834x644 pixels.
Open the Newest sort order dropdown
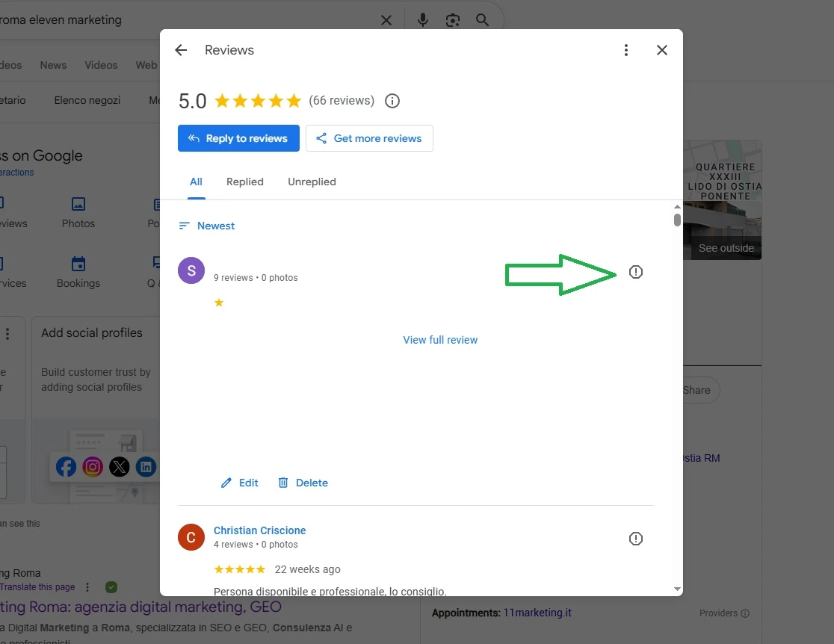coord(207,226)
